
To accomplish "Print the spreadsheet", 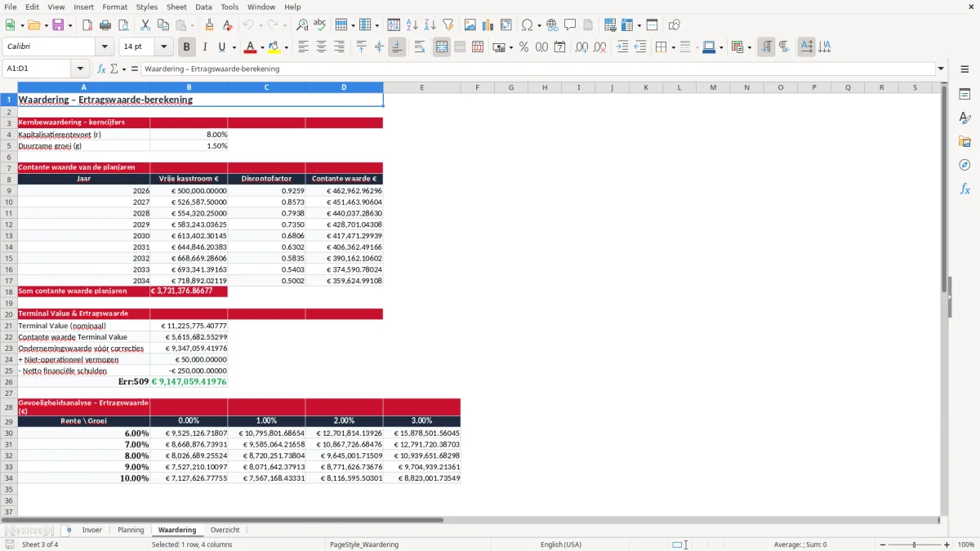I will [105, 25].
